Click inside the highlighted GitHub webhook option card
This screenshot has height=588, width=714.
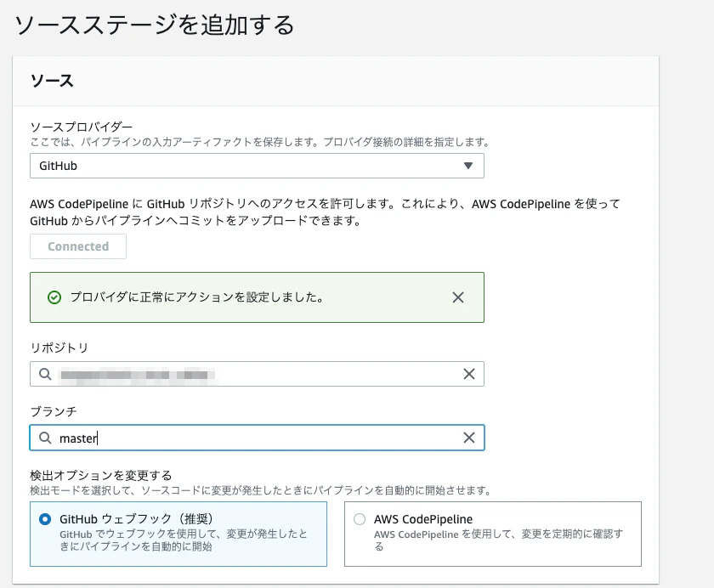coord(178,535)
